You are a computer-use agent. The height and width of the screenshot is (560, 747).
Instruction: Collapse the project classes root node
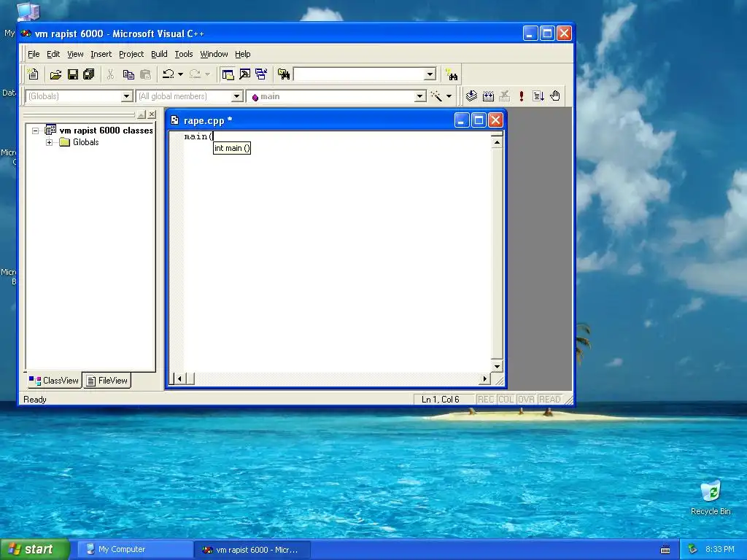[x=35, y=131]
